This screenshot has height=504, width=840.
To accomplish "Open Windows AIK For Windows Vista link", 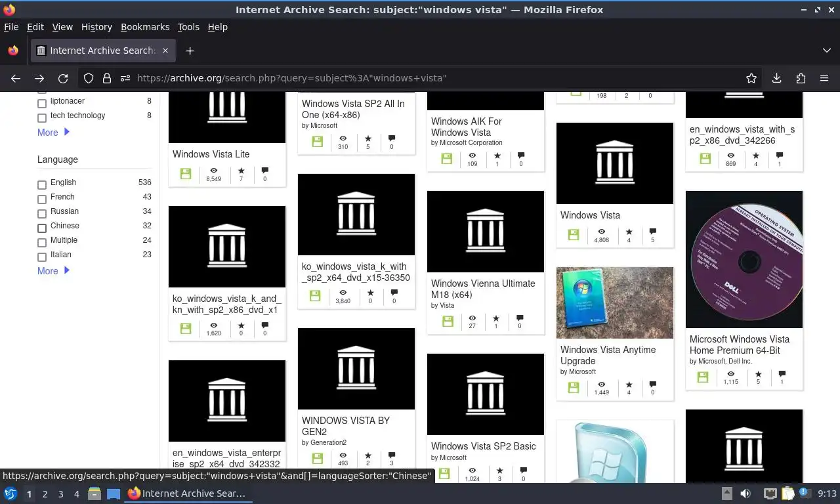I will point(467,127).
